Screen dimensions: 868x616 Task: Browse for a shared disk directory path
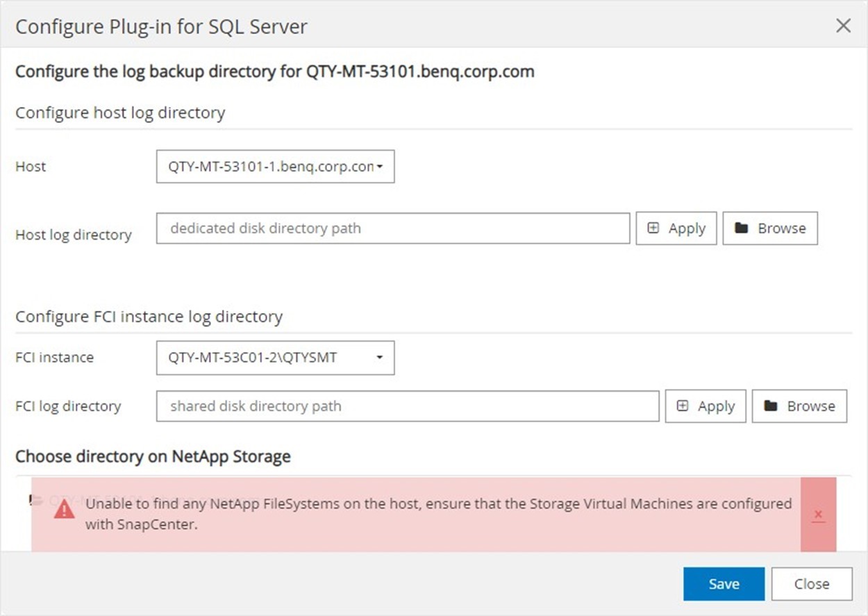coord(799,406)
